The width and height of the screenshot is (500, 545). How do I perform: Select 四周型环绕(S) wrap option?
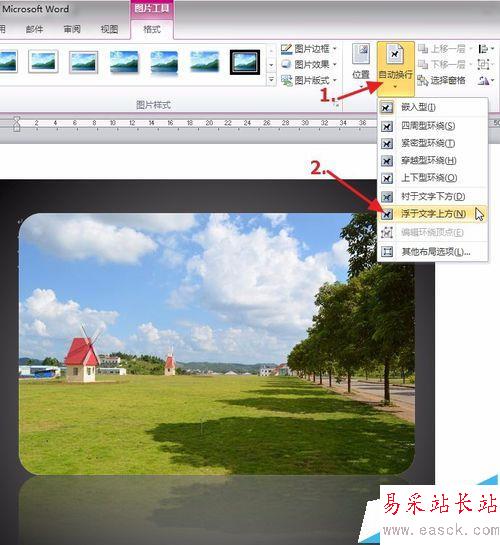433,126
